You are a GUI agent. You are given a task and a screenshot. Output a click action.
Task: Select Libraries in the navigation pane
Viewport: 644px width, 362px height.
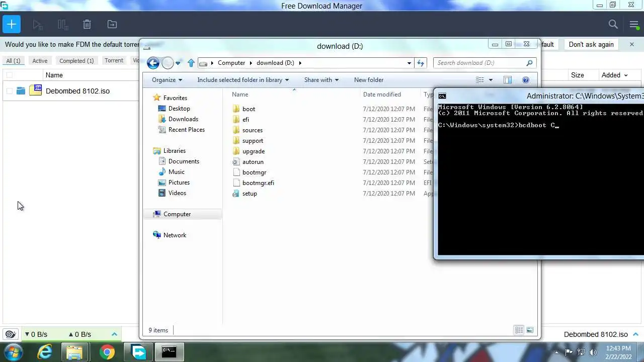click(175, 151)
